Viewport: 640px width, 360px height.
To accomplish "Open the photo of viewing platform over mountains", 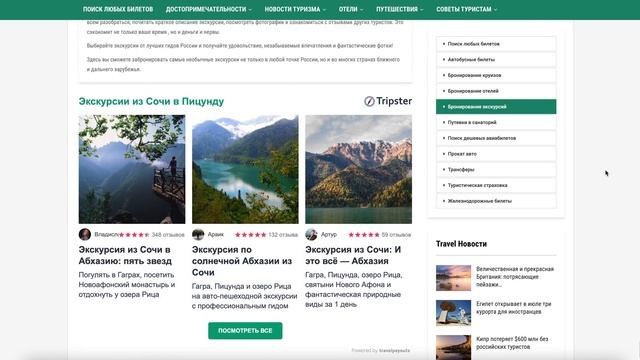I will pos(132,169).
